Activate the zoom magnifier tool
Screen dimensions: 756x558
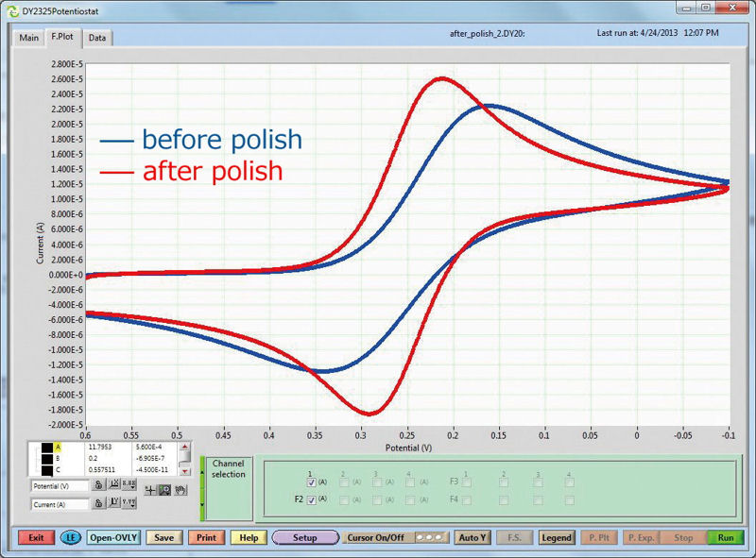(x=164, y=490)
